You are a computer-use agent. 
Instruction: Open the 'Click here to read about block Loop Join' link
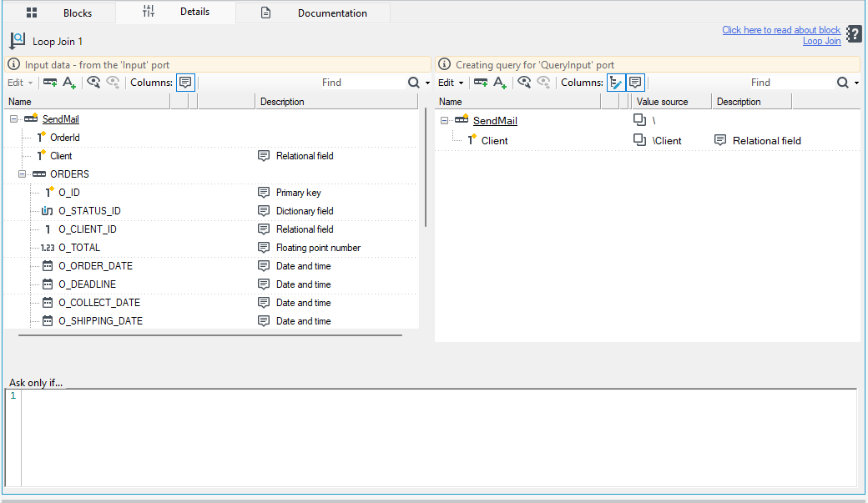[x=782, y=35]
